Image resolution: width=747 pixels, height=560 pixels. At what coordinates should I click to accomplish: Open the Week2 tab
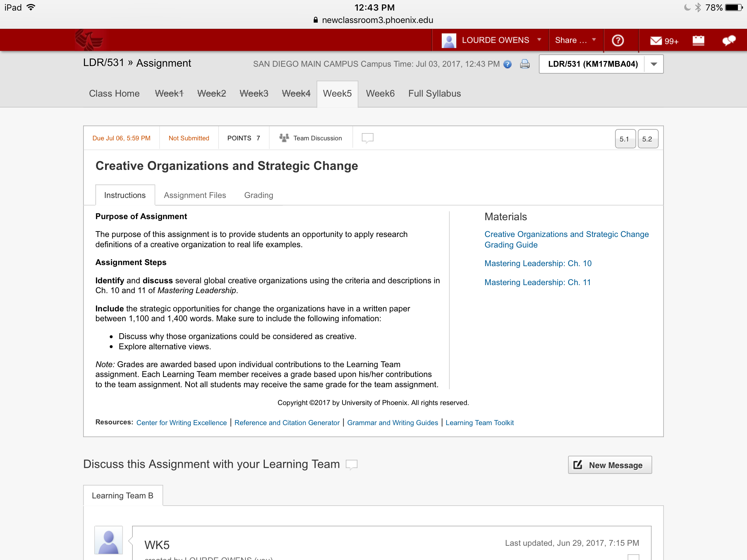(212, 94)
